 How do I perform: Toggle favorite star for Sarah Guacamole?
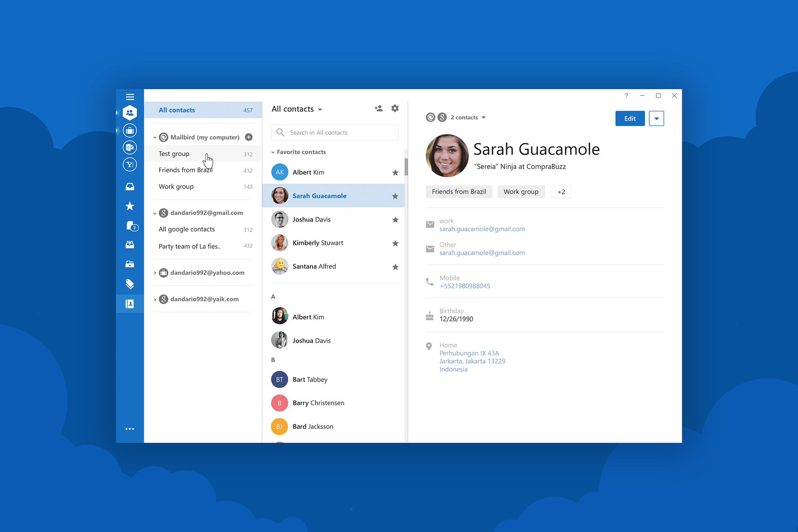(x=395, y=196)
